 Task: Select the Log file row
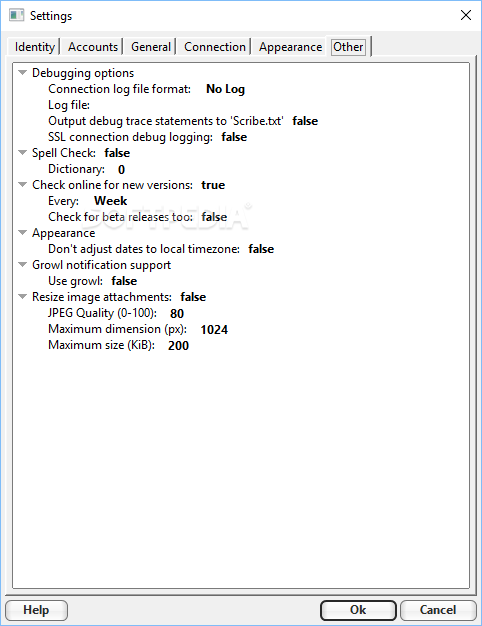[x=69, y=105]
